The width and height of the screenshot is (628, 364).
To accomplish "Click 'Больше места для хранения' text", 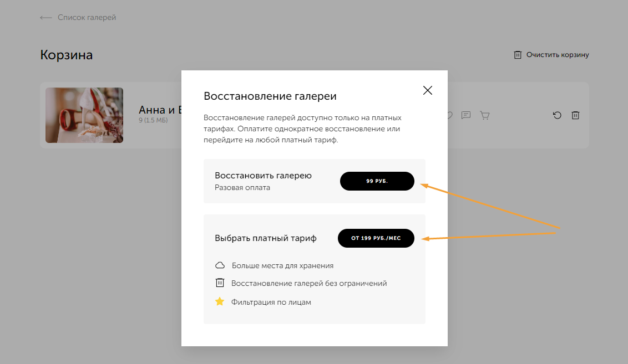I will (x=283, y=265).
